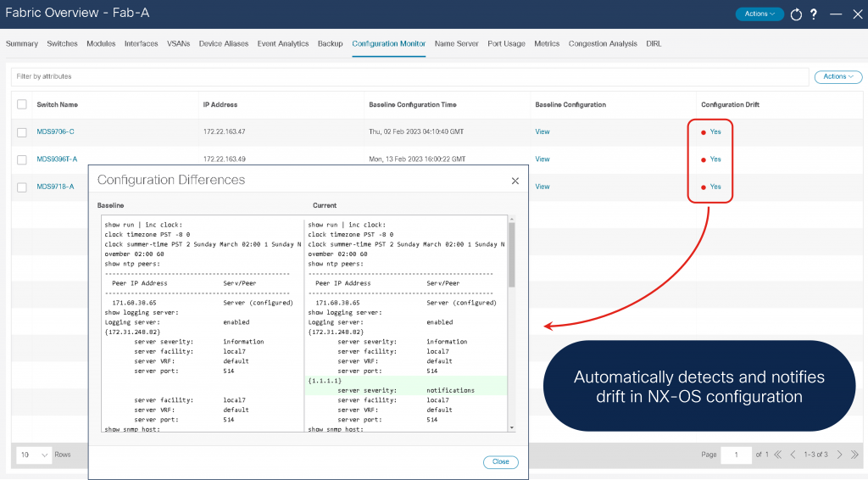
Task: Click the Close button in dialog
Action: coord(500,462)
